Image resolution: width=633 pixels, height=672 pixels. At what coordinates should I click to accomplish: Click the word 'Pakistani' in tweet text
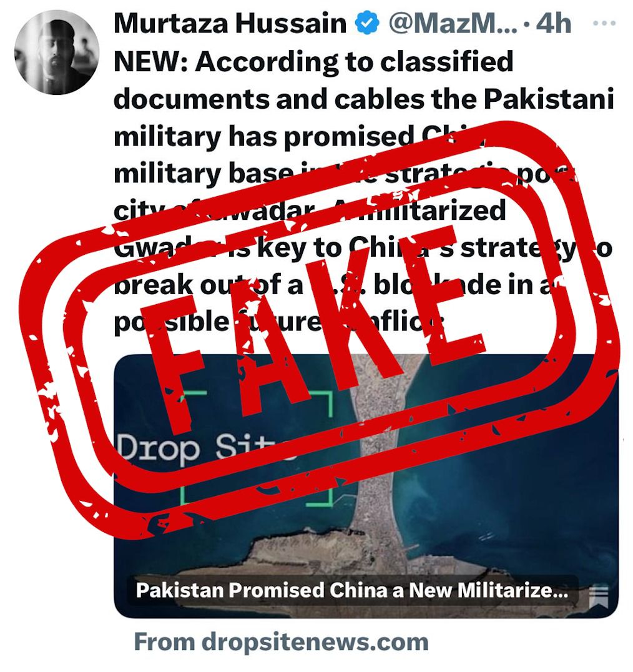549,99
